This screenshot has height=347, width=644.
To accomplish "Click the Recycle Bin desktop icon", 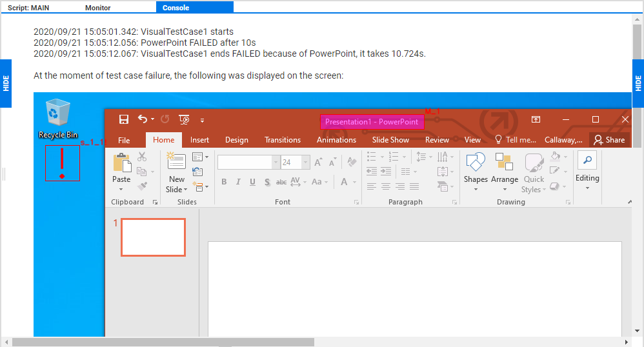I will (x=58, y=119).
